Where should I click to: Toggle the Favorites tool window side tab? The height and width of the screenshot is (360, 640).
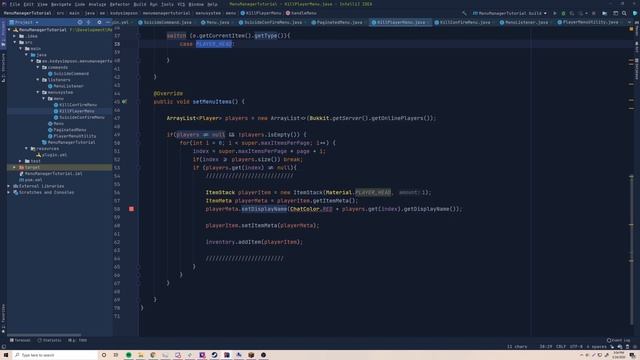coord(3,319)
